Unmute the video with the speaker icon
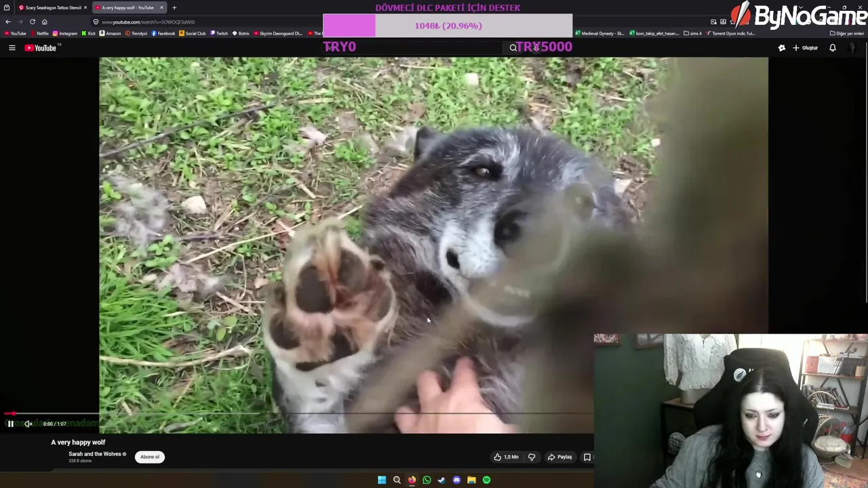 tap(28, 424)
